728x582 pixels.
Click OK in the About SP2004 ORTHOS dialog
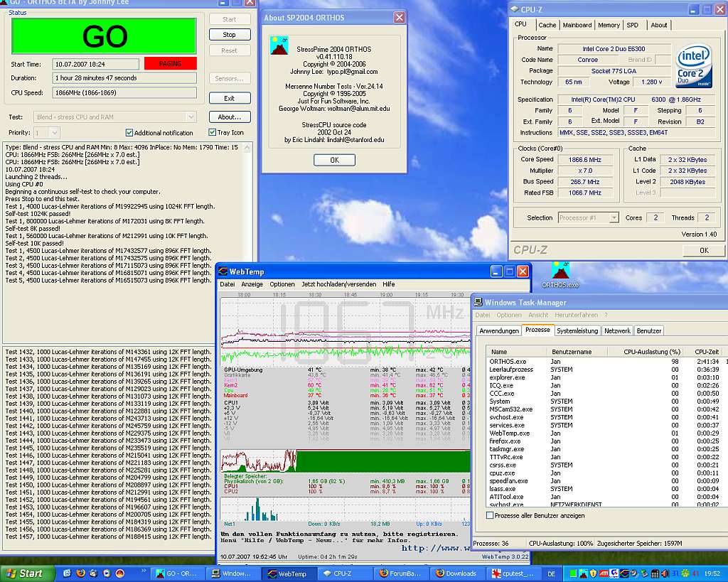coord(334,160)
